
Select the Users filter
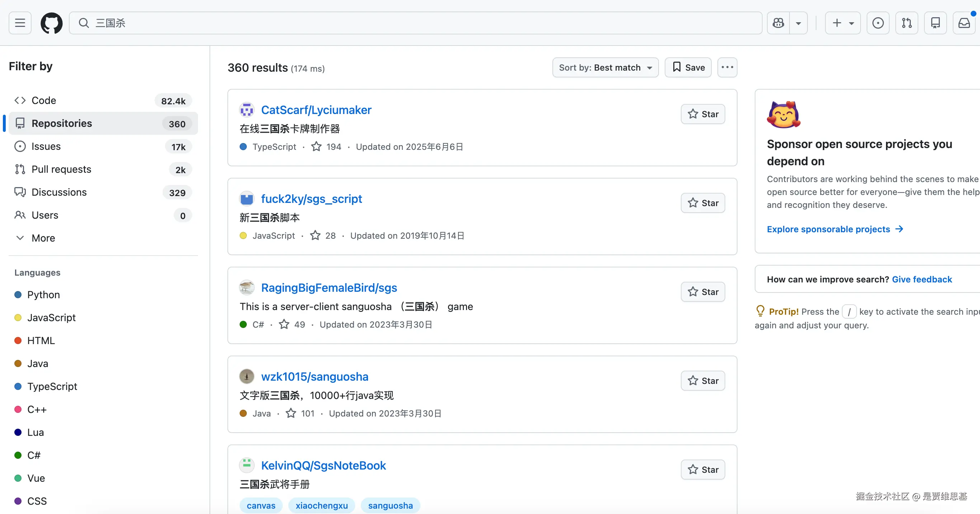tap(103, 215)
